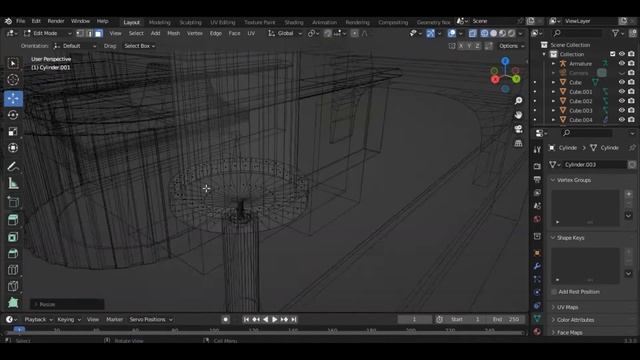Select the Poly Build tool
The image size is (640, 360).
click(x=13, y=302)
